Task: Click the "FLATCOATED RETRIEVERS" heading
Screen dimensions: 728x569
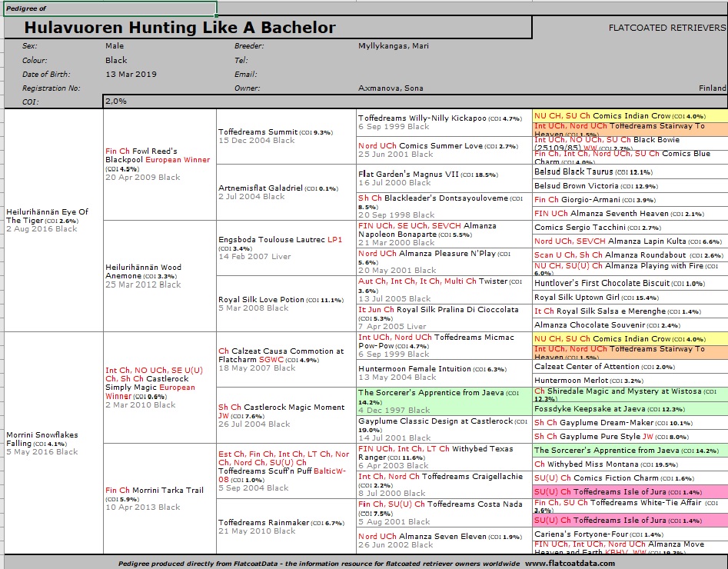Action: tap(667, 28)
